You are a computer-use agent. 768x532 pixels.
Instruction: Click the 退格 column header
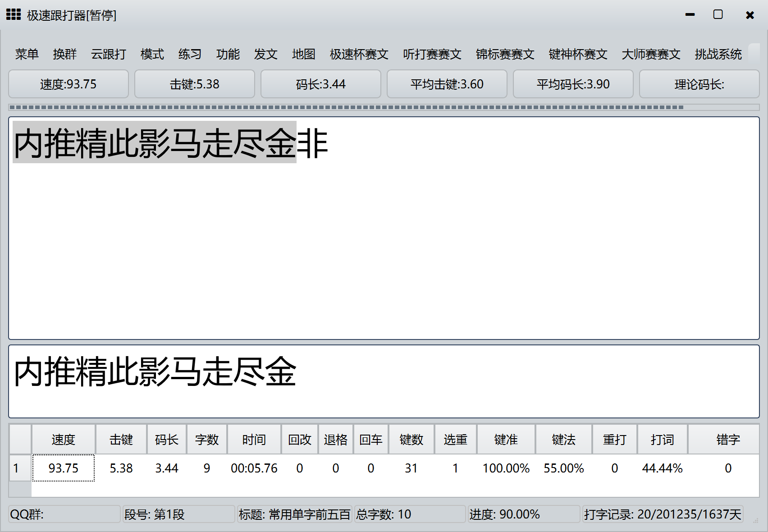[x=336, y=439]
